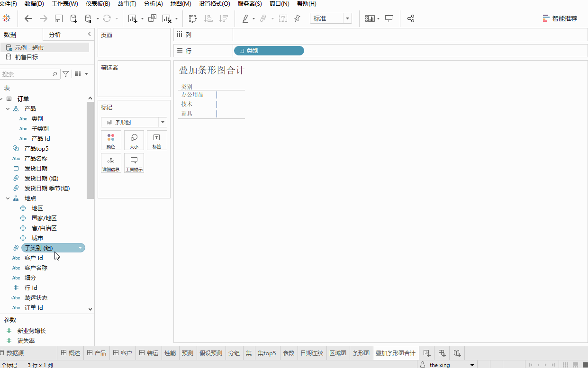Click the undo back arrow
This screenshot has width=588, height=368.
tap(28, 18)
